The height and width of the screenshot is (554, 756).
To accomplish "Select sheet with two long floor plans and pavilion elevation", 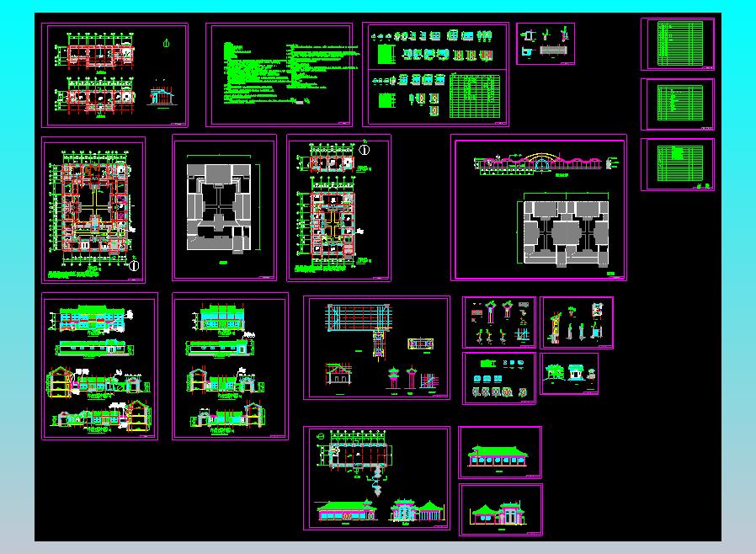I will tap(114, 75).
